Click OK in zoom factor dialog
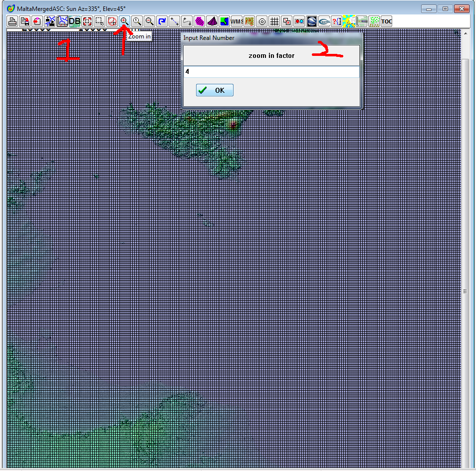476x471 pixels. (215, 90)
